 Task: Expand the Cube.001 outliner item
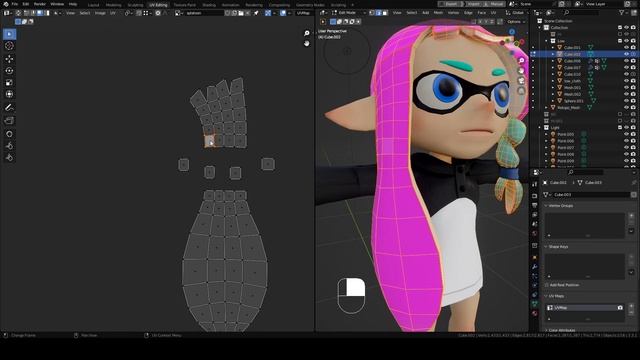(553, 48)
